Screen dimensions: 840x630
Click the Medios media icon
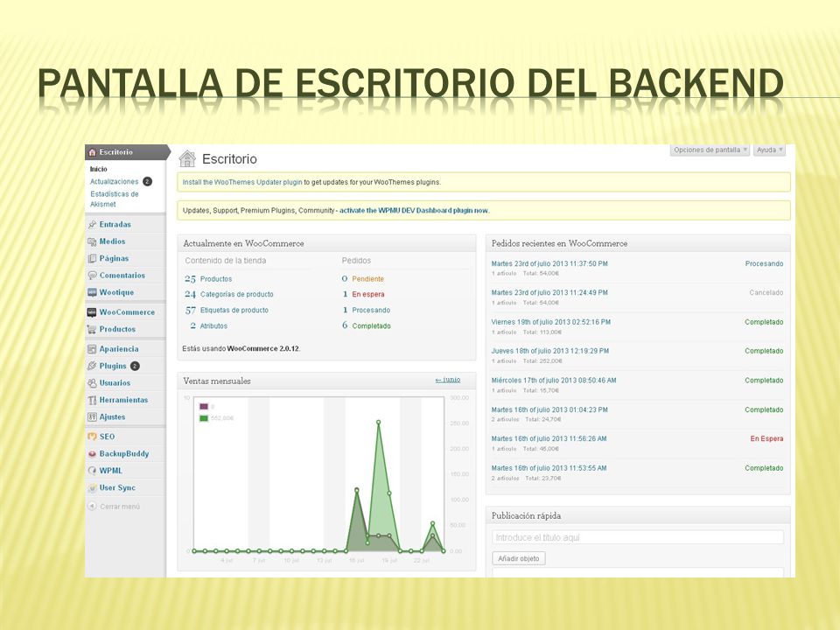pos(92,241)
